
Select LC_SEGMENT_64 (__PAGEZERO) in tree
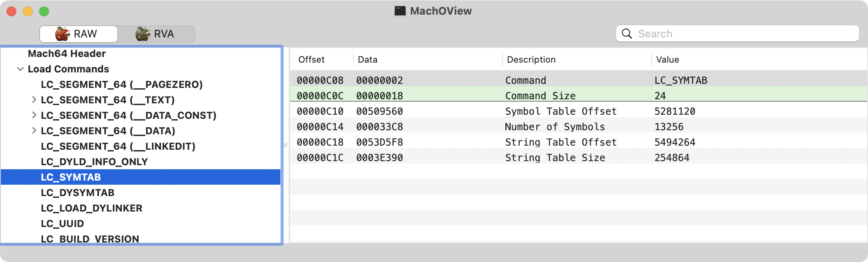tap(121, 85)
